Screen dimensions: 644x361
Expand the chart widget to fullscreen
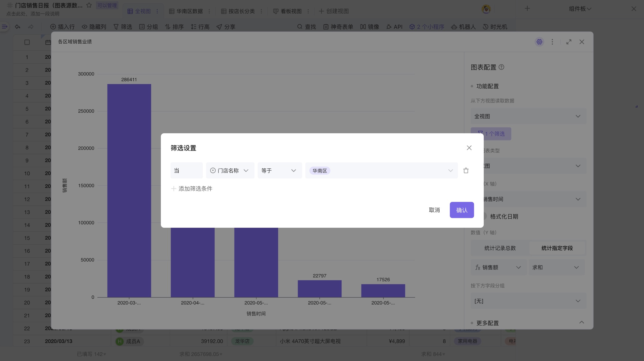(x=569, y=42)
